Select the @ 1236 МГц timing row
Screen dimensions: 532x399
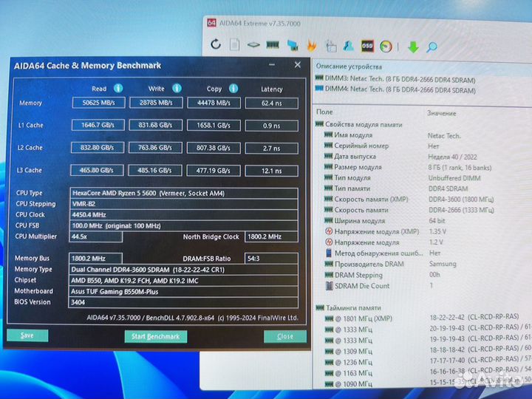point(428,361)
